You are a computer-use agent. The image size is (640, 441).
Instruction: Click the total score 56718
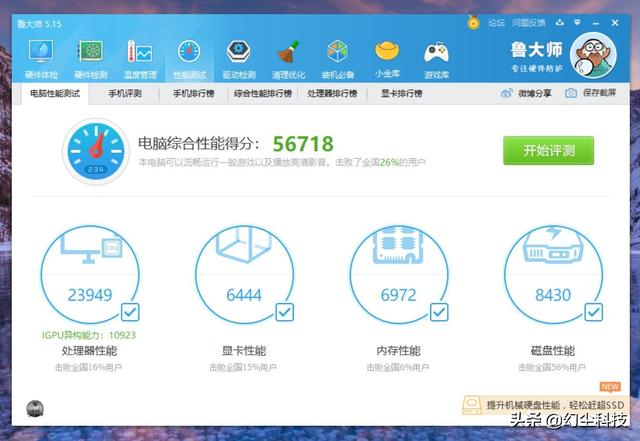pos(303,144)
